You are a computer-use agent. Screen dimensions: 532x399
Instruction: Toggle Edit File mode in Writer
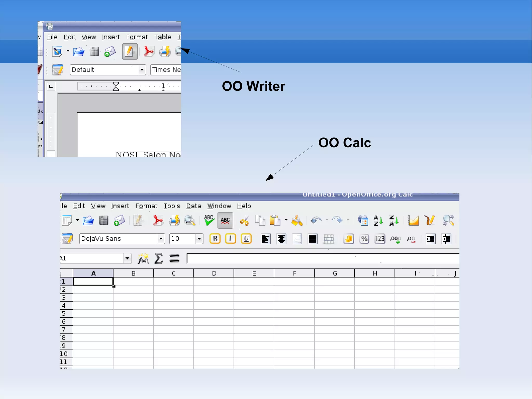point(130,51)
